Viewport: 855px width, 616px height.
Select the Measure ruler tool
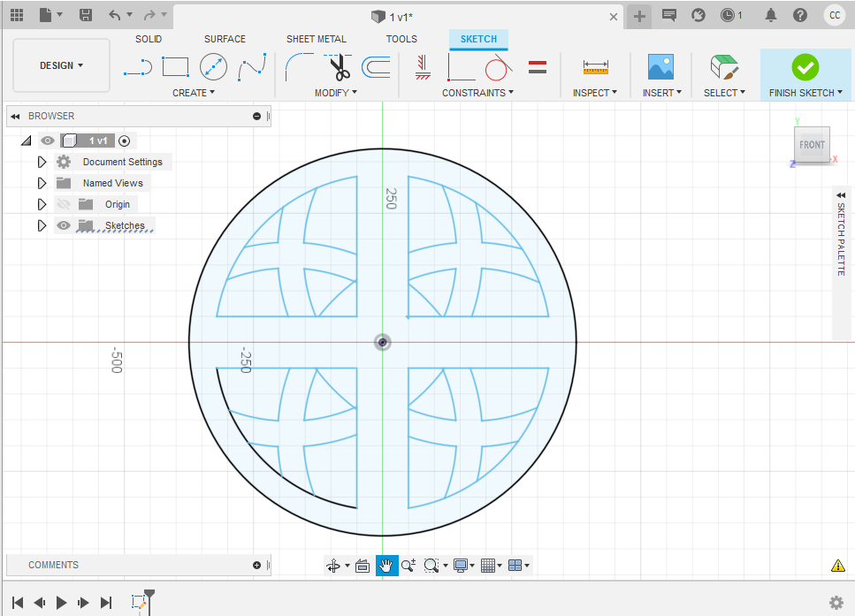[595, 67]
